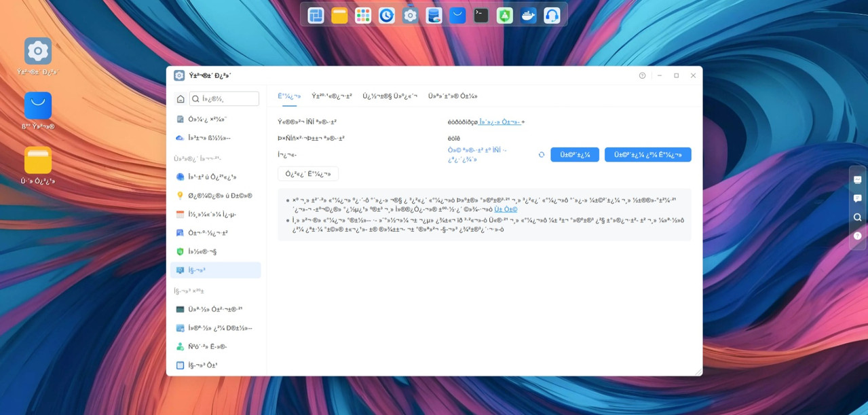
Task: Open the blue shopping bag app in dock
Action: click(457, 15)
